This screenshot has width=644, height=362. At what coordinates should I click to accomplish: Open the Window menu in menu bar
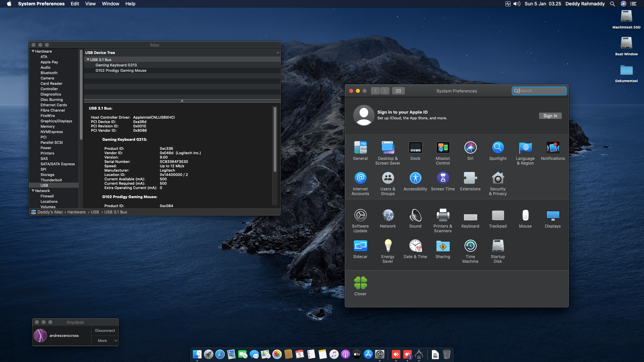[110, 4]
